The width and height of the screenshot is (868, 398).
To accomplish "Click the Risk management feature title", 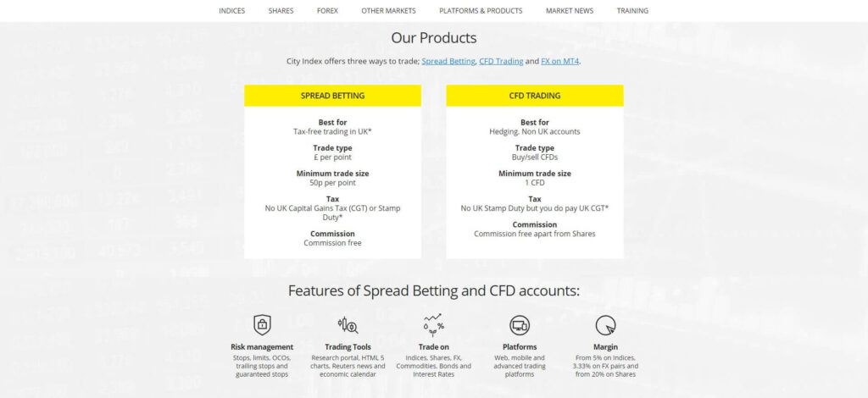I will [x=262, y=347].
